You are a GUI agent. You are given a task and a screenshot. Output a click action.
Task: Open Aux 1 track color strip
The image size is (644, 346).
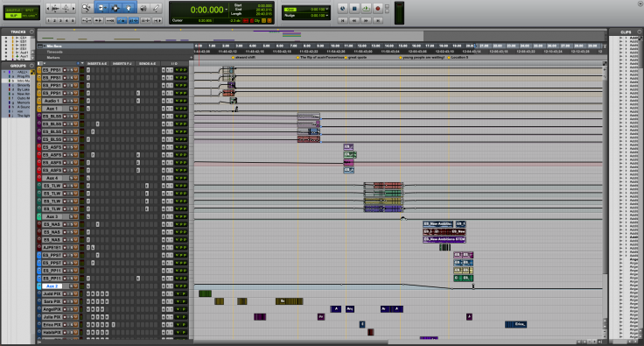[39, 109]
